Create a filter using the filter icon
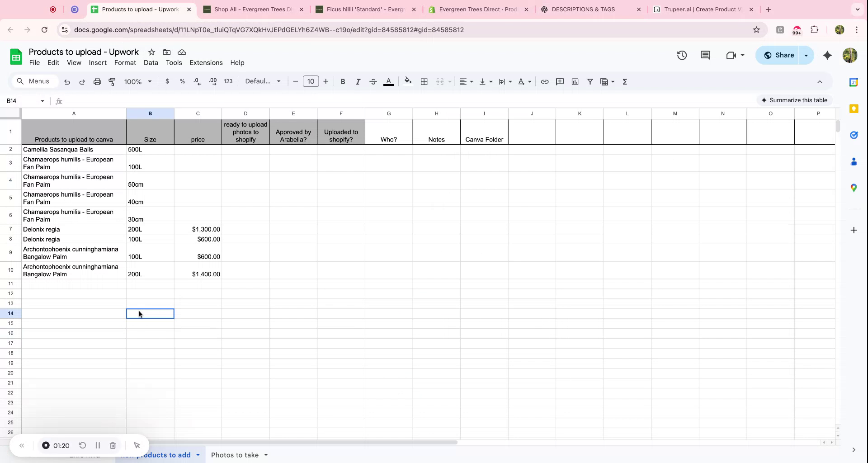The height and width of the screenshot is (463, 868). [590, 82]
